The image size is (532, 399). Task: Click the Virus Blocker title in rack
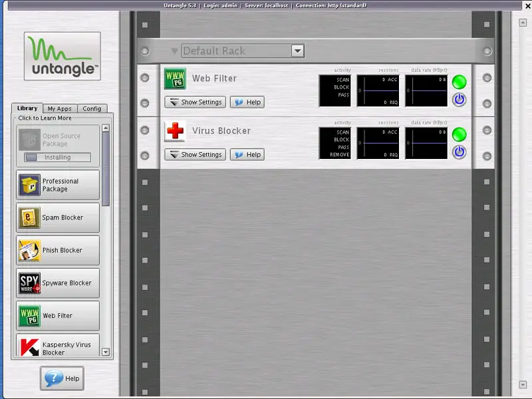click(221, 131)
